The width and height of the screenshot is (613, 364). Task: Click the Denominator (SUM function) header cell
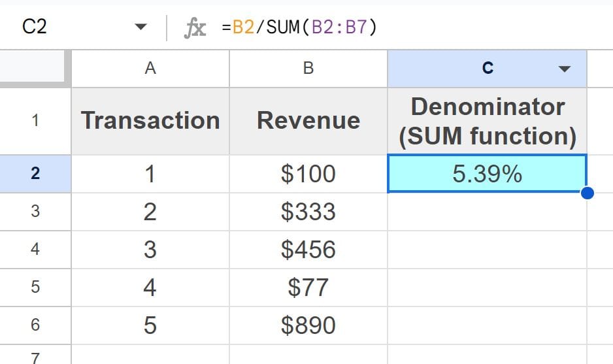click(487, 121)
